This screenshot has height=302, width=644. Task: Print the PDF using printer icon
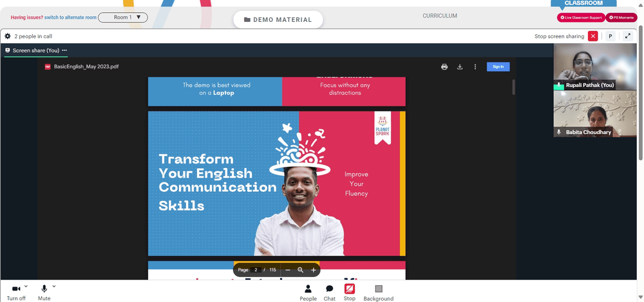pos(444,66)
